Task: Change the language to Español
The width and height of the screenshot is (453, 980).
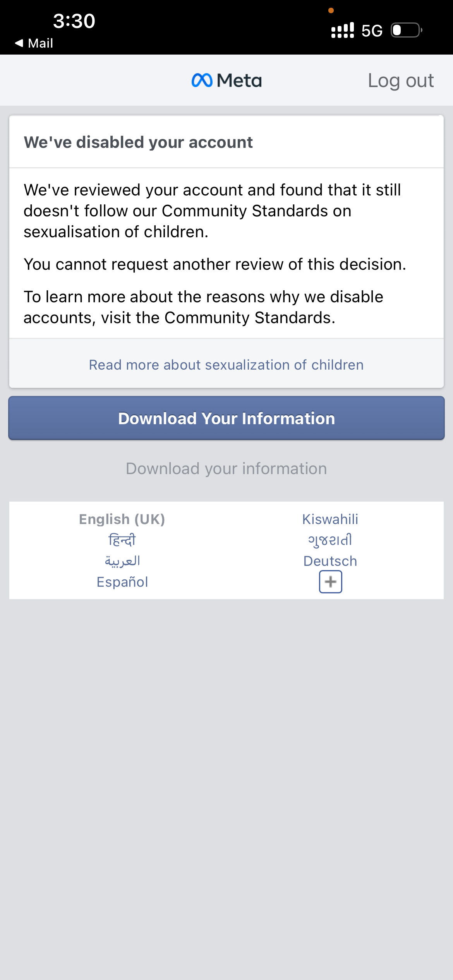Action: (x=122, y=582)
